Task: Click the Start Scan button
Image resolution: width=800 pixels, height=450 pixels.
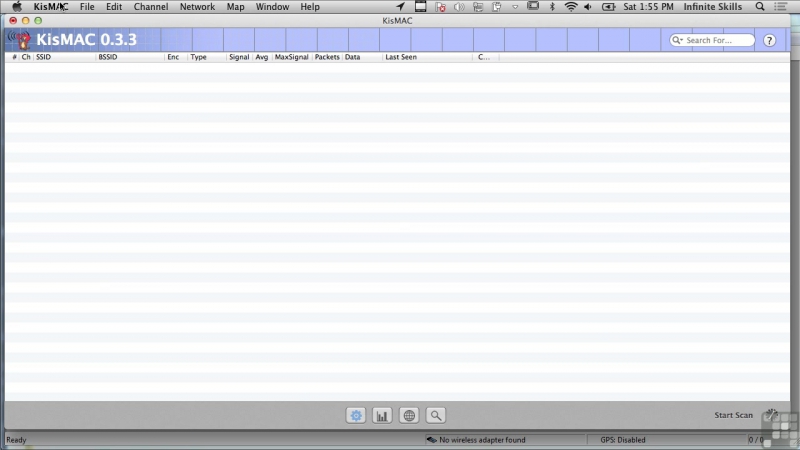Action: click(x=733, y=415)
